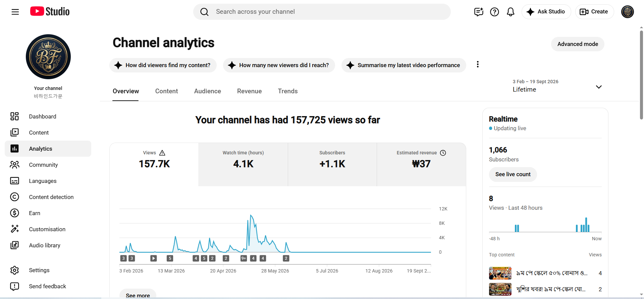Open the account avatar menu
644x299 pixels.
click(627, 12)
